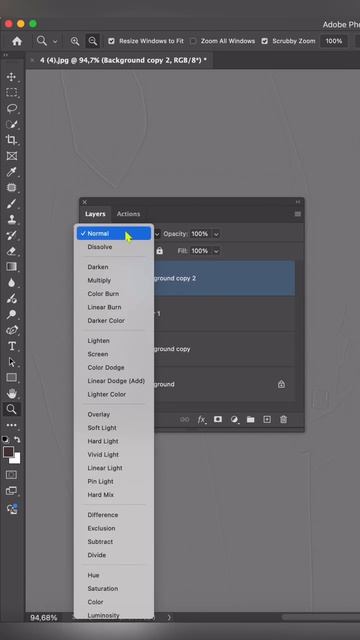Select the Rectangular Marquee tool
Viewport: 360px width, 640px height.
click(x=11, y=92)
